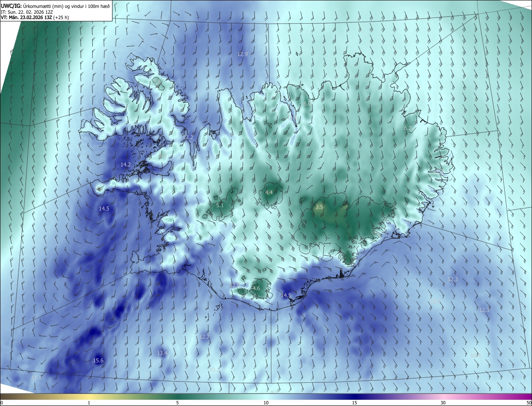Click the 5.1 value label on the map
Image resolution: width=532 pixels, height=406 pixels.
point(220,205)
